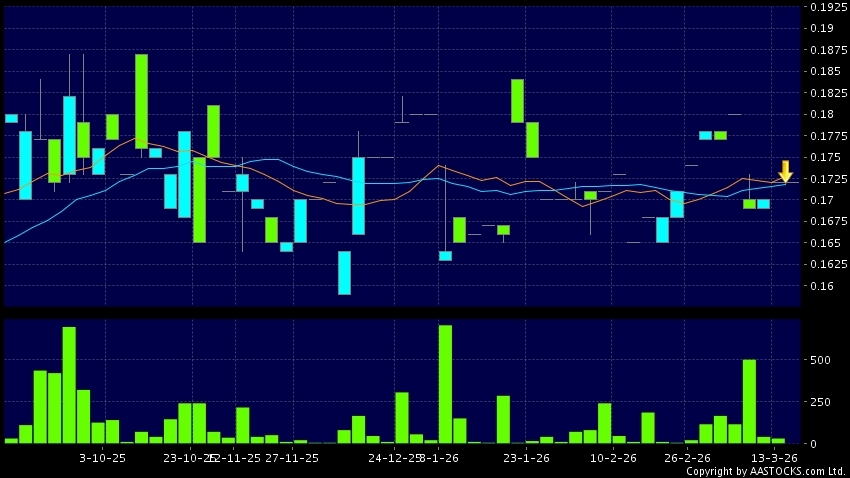Select the 500-level volume bar before 13-3-26
The height and width of the screenshot is (478, 850).
click(x=749, y=400)
